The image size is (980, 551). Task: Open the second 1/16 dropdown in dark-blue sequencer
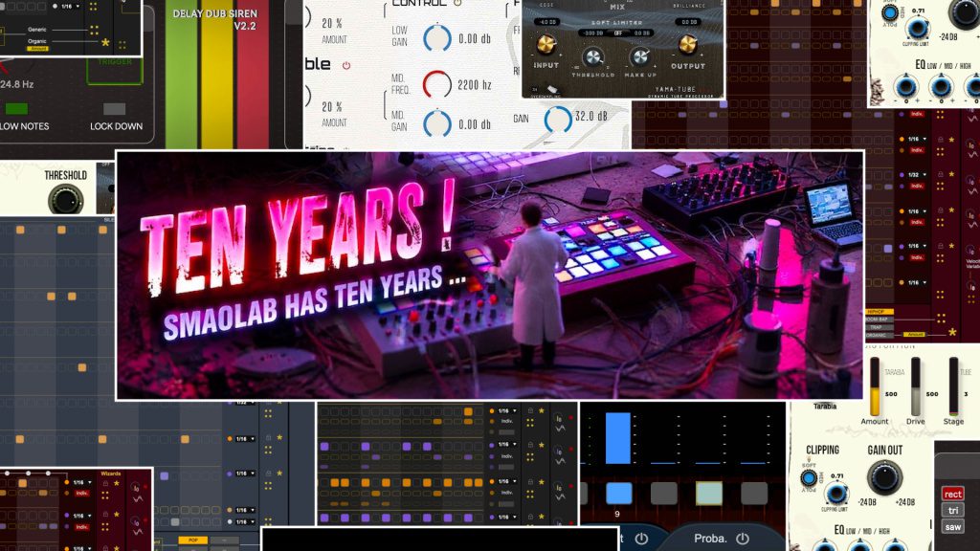(245, 473)
